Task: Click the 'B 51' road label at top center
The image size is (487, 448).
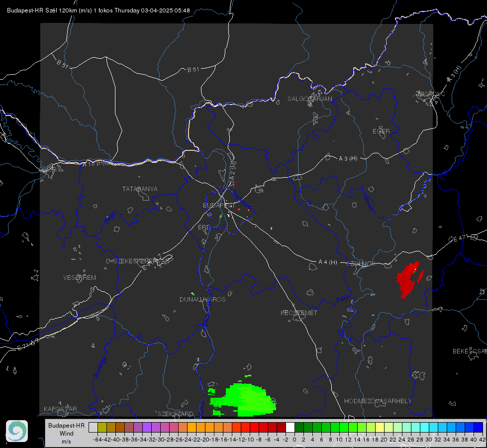Action: (x=193, y=70)
